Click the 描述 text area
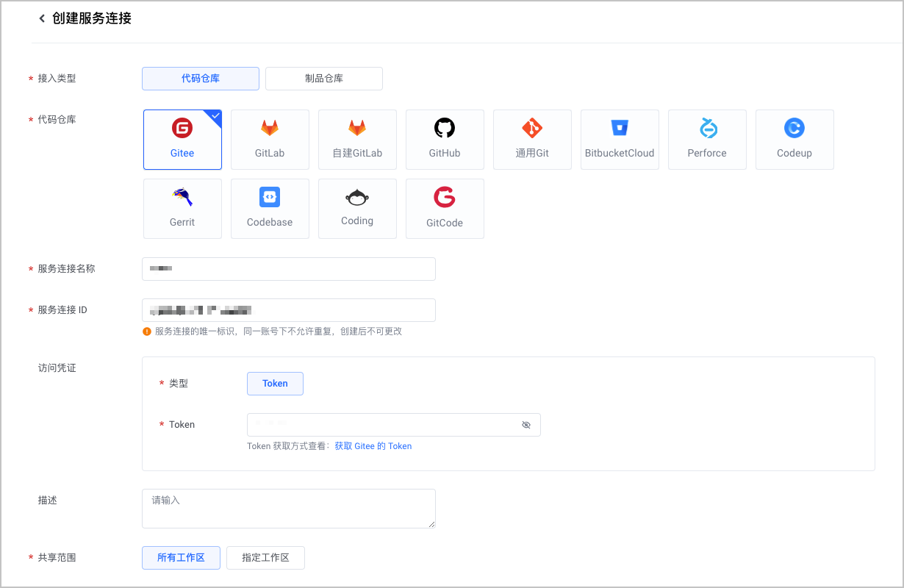 (289, 509)
